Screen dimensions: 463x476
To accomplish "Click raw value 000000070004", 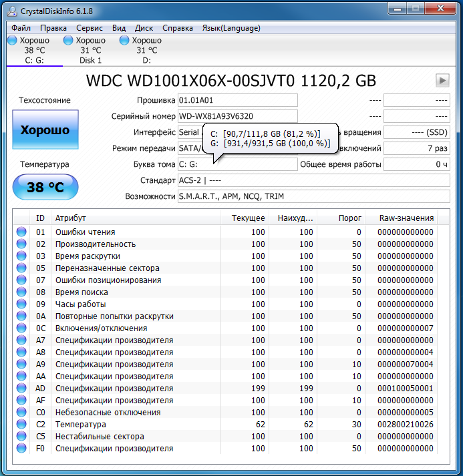I will [x=406, y=365].
